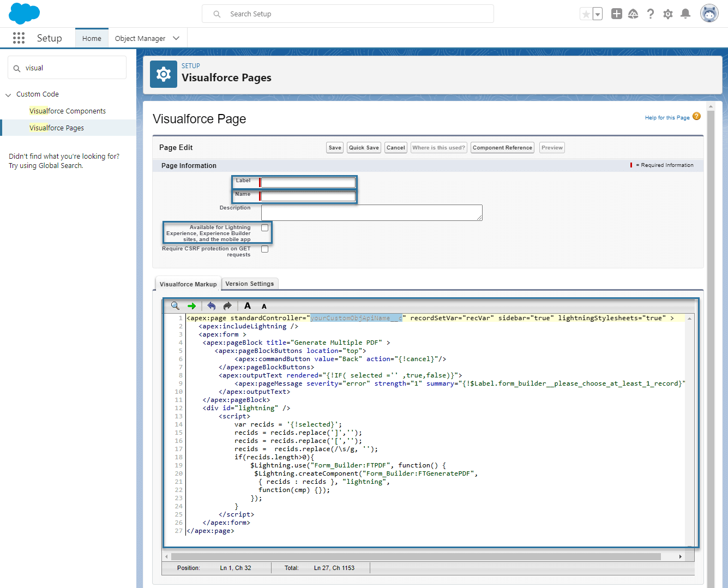Viewport: 728px width, 588px height.
Task: Open the favorites list dropdown arrow
Action: click(596, 14)
